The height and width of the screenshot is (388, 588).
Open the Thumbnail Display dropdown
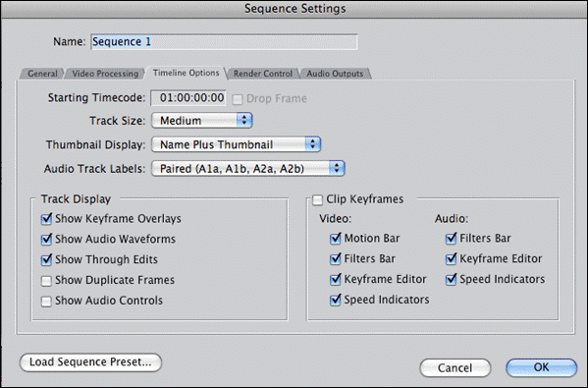(236, 144)
